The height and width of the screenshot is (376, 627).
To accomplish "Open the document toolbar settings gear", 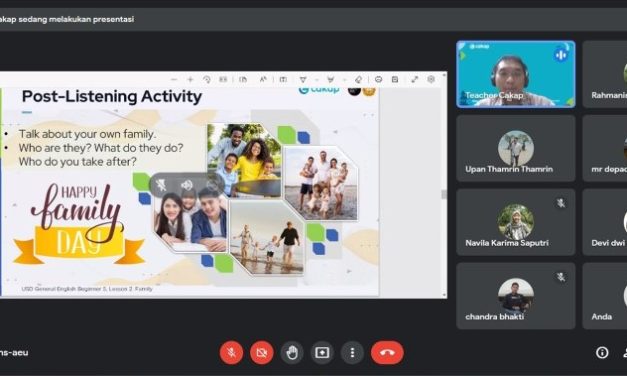I will pyautogui.click(x=431, y=80).
